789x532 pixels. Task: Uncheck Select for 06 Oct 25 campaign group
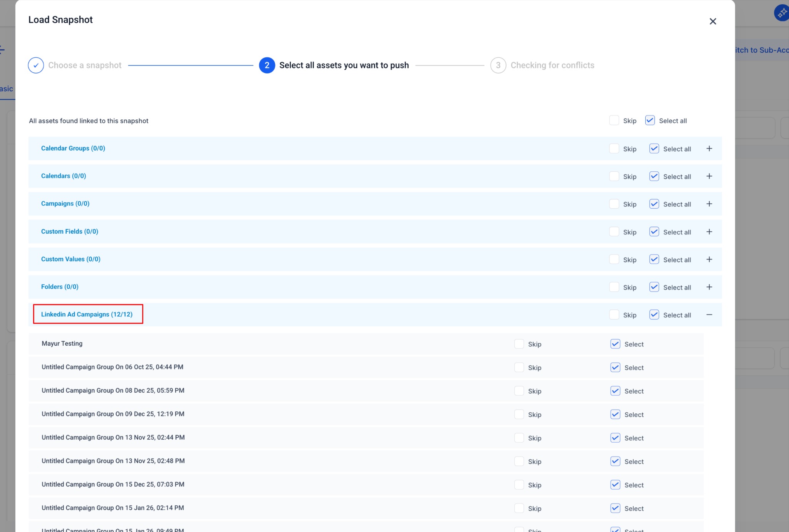(615, 367)
